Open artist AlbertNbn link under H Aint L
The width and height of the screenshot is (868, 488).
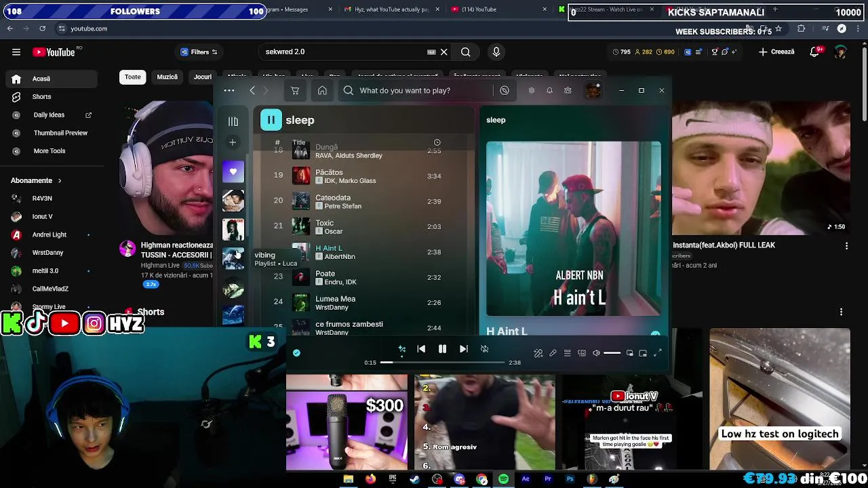[340, 257]
